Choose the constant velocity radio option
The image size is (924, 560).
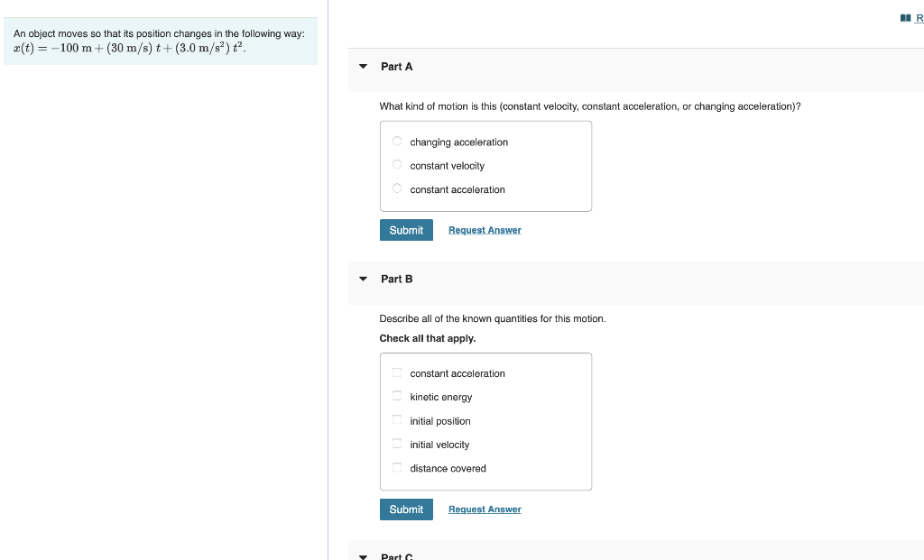pos(397,165)
